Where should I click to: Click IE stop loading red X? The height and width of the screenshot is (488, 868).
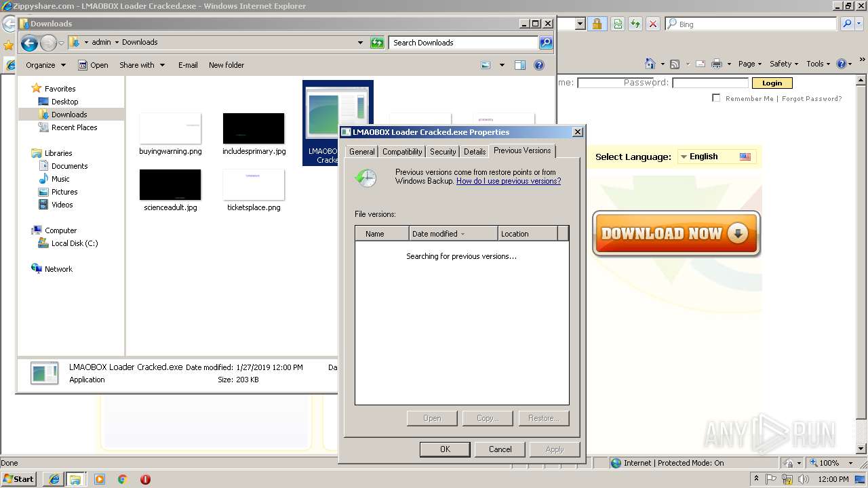point(653,24)
